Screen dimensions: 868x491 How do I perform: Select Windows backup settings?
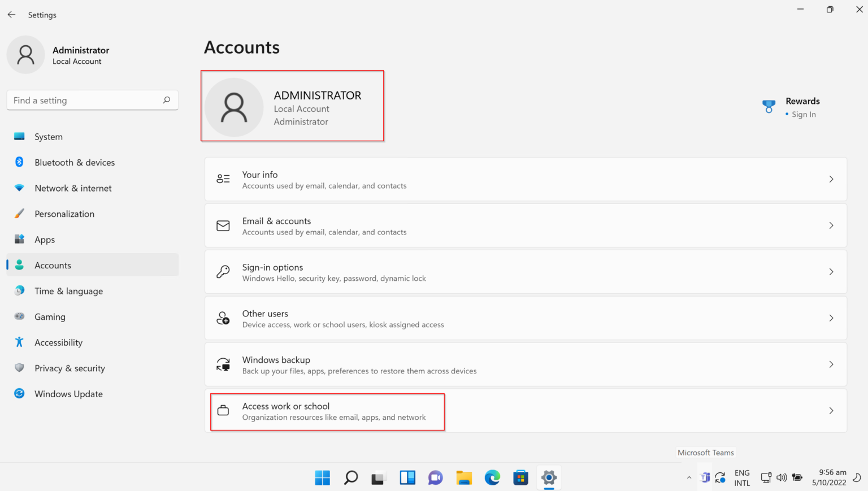click(524, 364)
